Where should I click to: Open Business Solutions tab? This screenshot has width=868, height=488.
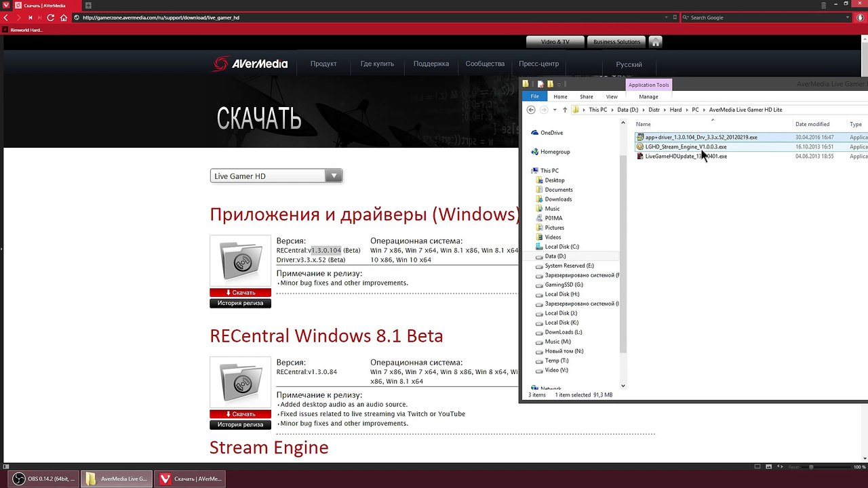[616, 42]
